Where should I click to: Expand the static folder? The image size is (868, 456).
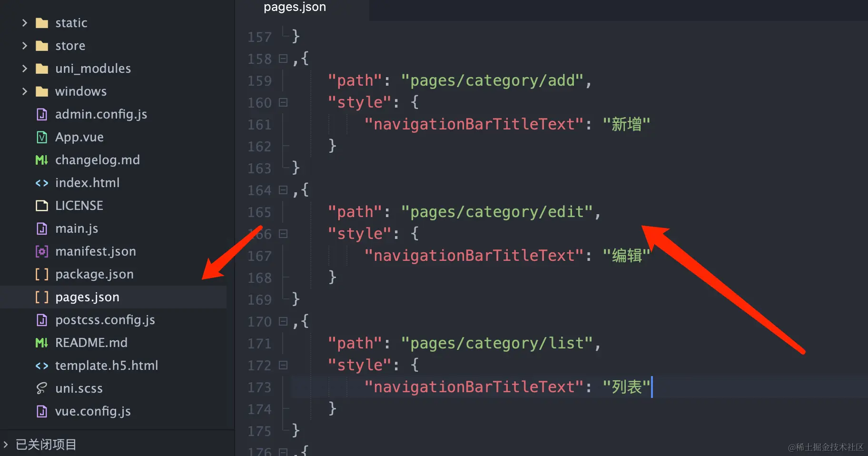coord(25,22)
